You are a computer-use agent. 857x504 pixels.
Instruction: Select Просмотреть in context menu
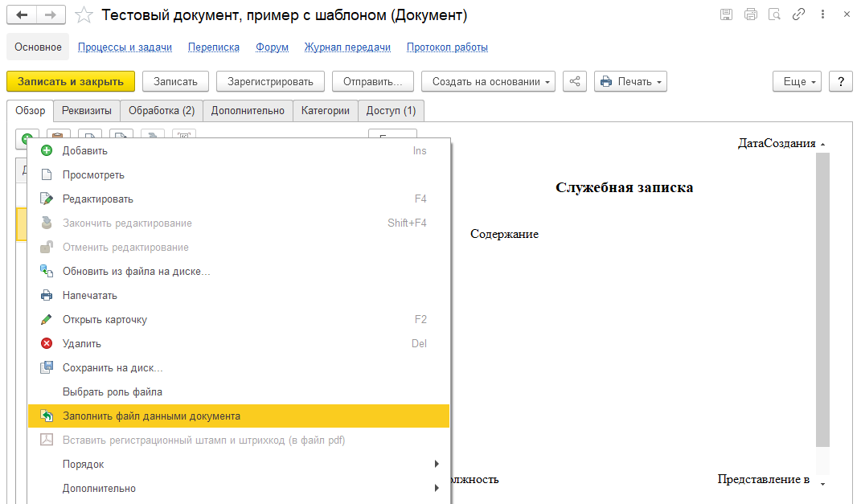coord(239,175)
